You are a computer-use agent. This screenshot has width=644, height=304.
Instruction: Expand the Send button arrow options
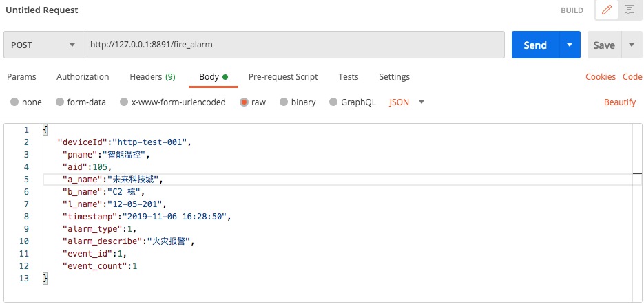(x=569, y=45)
